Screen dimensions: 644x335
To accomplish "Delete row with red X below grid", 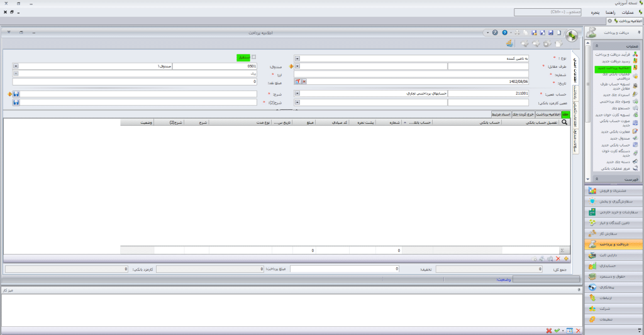I will [x=558, y=259].
